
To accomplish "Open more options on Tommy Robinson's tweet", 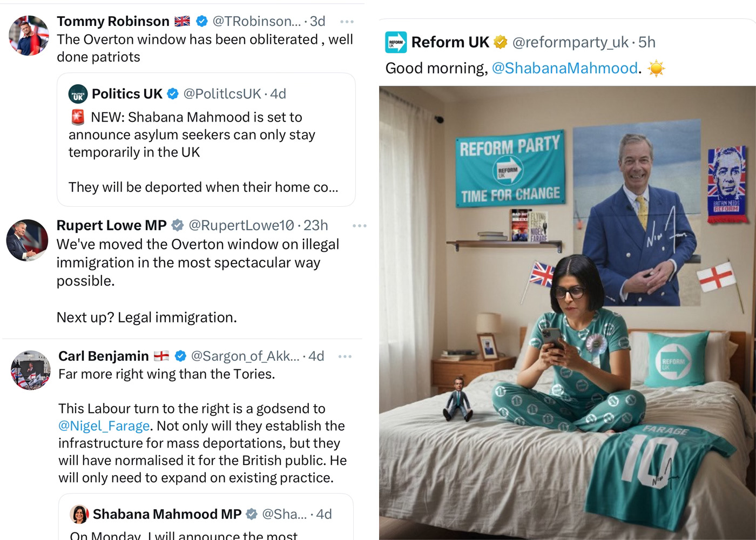I will pyautogui.click(x=347, y=22).
